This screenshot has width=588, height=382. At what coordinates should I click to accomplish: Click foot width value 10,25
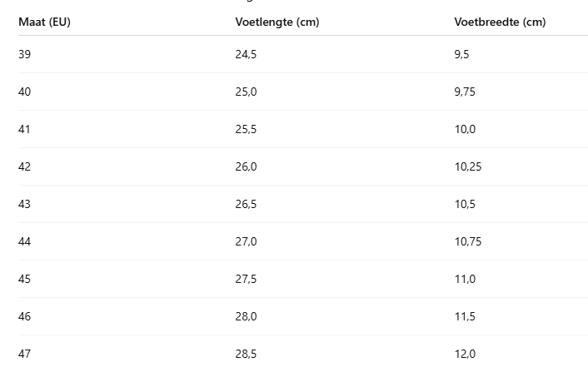click(x=468, y=166)
